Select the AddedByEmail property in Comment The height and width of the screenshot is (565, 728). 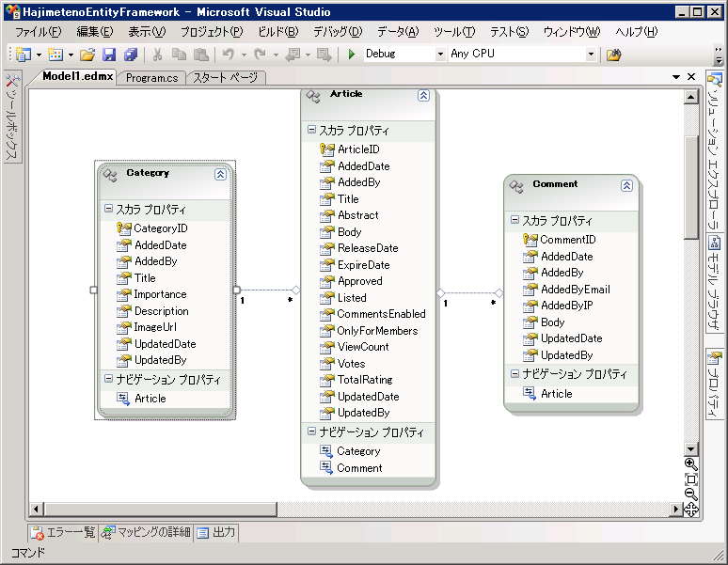tap(576, 290)
